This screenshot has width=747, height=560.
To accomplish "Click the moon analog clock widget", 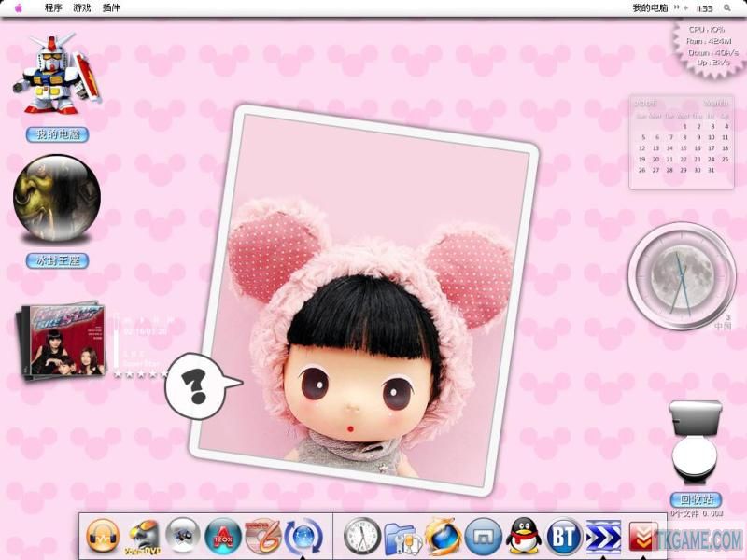I will pyautogui.click(x=682, y=276).
